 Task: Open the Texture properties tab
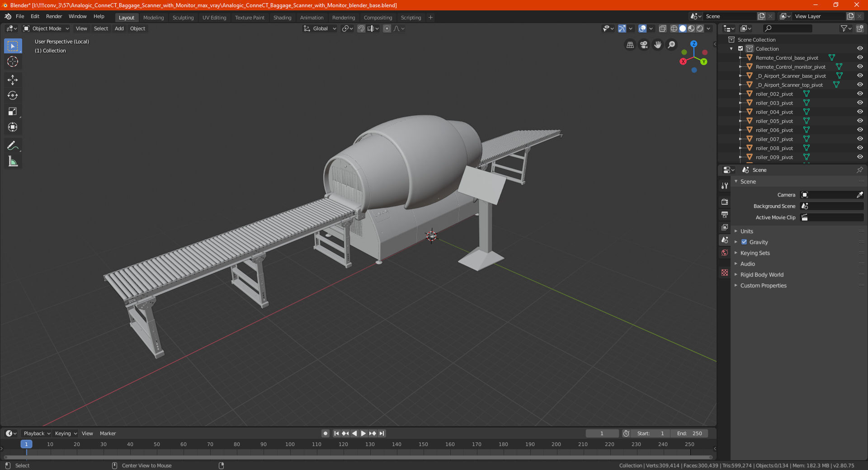(725, 273)
